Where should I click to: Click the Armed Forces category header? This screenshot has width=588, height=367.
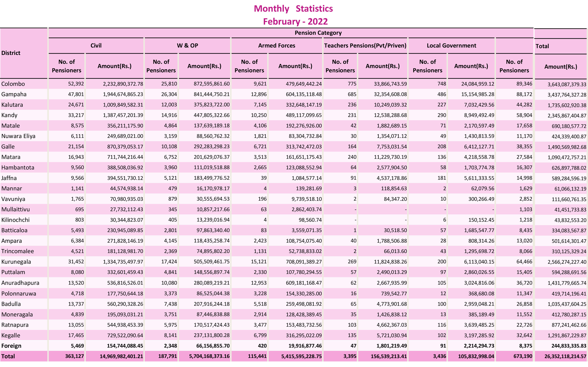(277, 46)
